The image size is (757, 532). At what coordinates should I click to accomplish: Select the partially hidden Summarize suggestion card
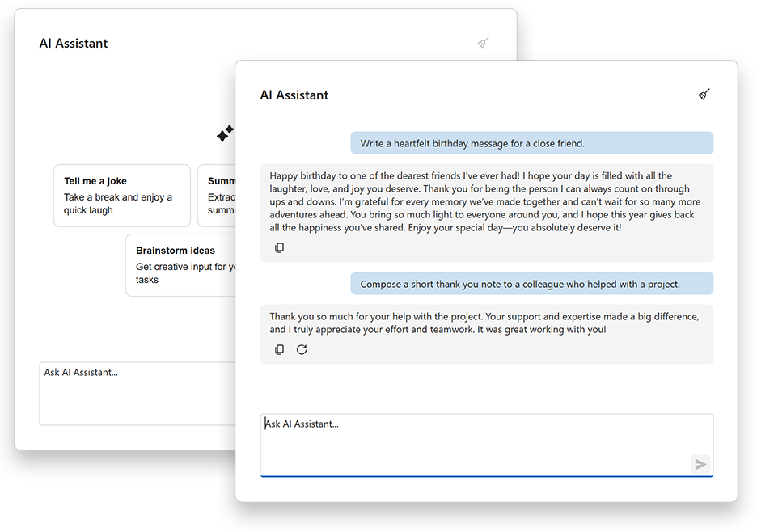click(217, 196)
